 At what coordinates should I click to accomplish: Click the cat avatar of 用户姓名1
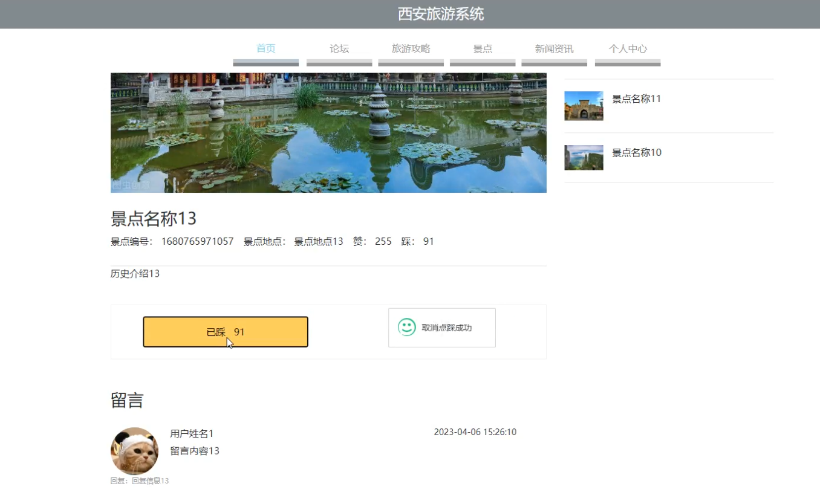(x=134, y=451)
